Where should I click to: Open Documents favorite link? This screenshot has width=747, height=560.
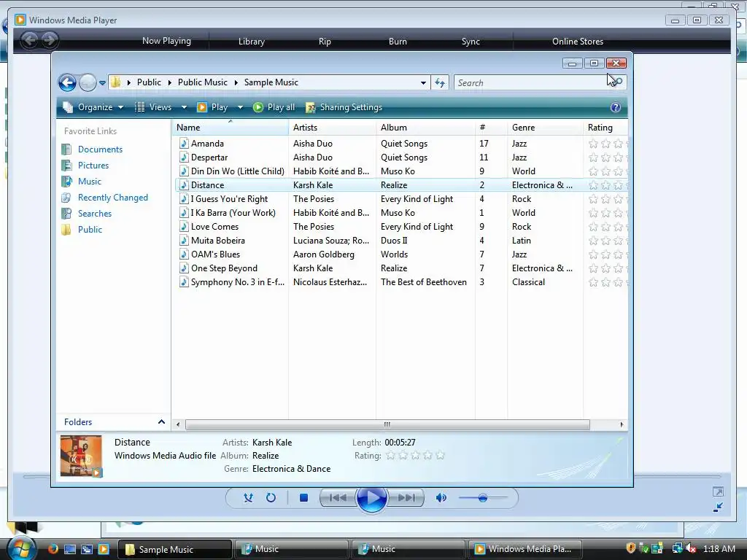pos(100,149)
